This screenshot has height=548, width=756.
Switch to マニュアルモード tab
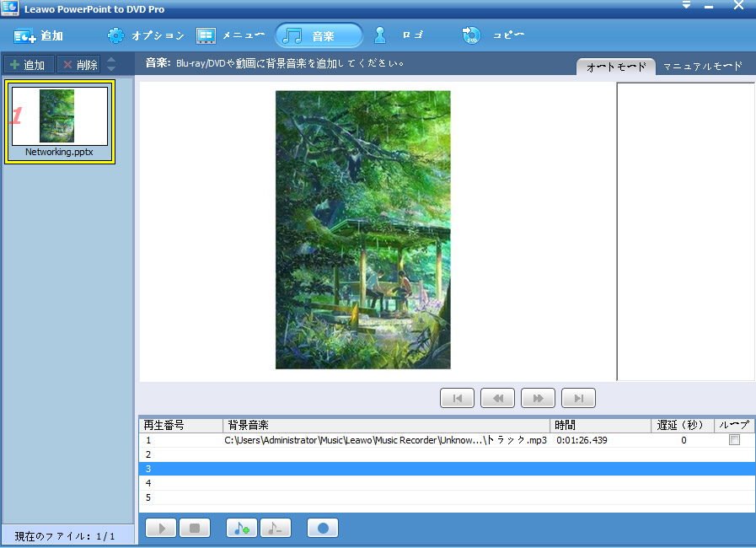(x=703, y=67)
